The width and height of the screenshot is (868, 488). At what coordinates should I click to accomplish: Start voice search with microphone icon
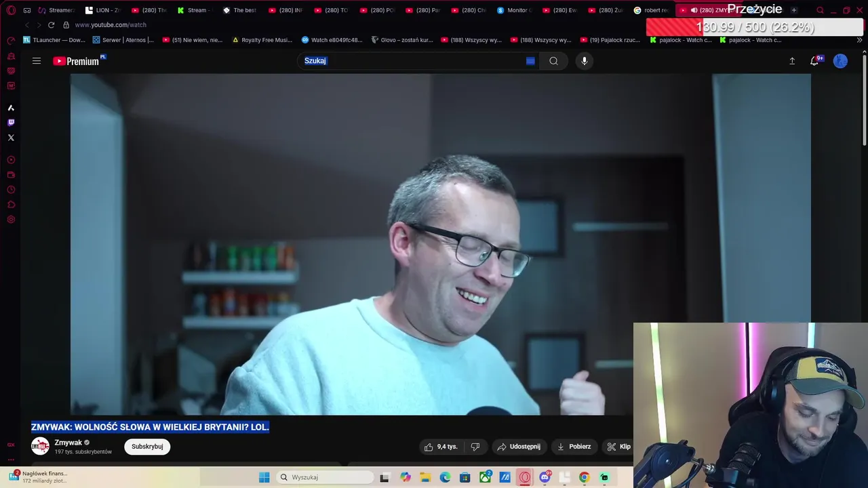coord(585,61)
